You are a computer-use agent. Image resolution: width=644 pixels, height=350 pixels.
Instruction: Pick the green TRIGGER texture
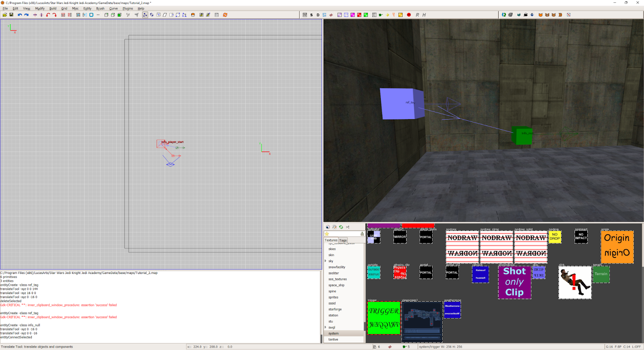point(384,318)
